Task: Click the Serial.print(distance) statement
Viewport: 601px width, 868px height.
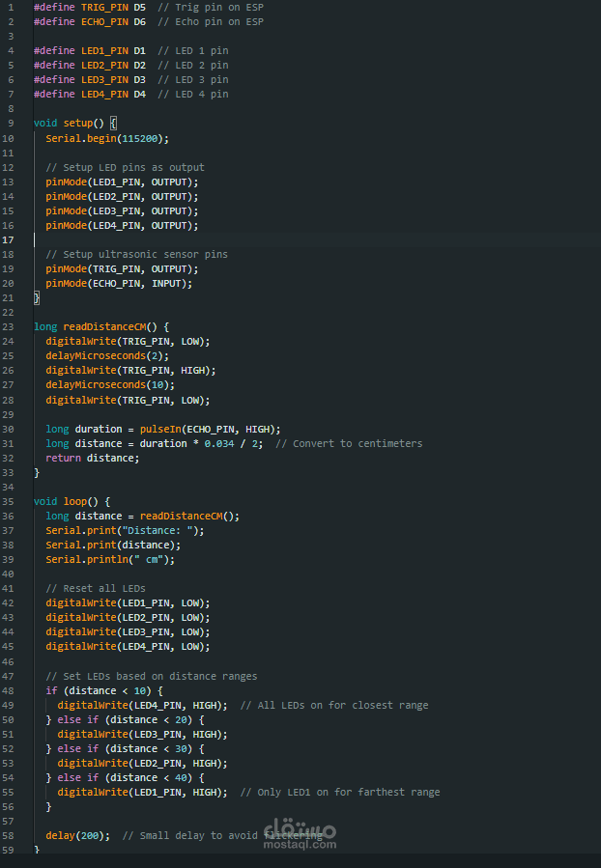Action: point(113,545)
